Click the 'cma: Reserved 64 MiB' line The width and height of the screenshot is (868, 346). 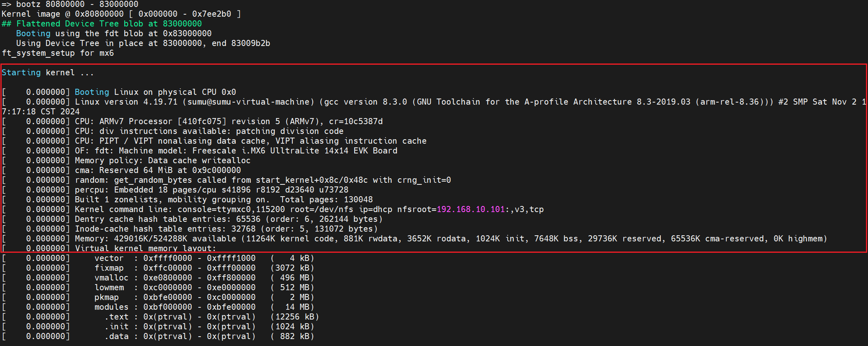coord(158,171)
